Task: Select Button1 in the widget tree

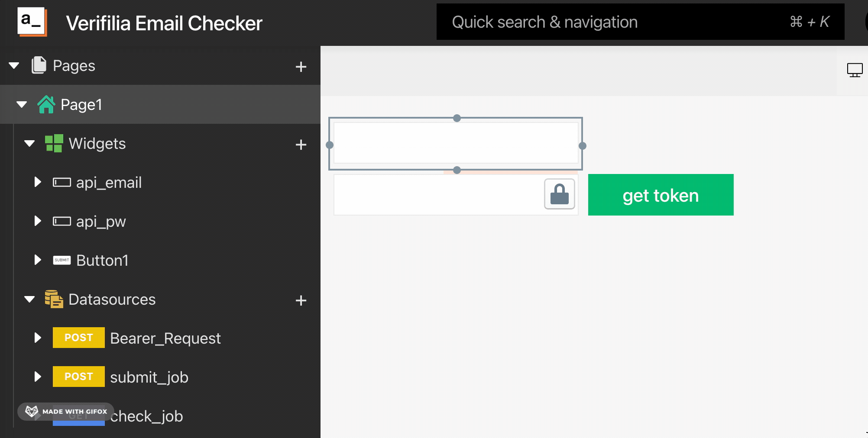Action: [x=102, y=261]
